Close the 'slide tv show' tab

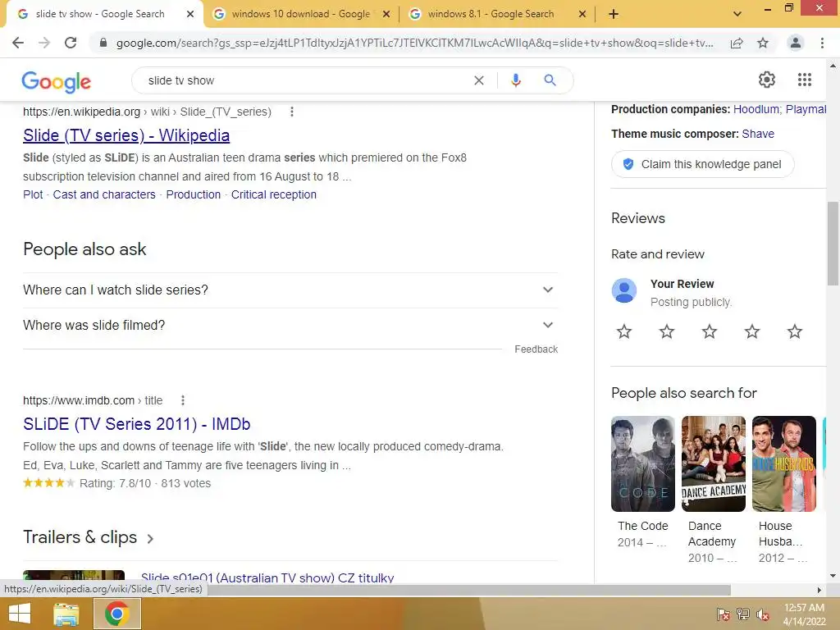(190, 14)
